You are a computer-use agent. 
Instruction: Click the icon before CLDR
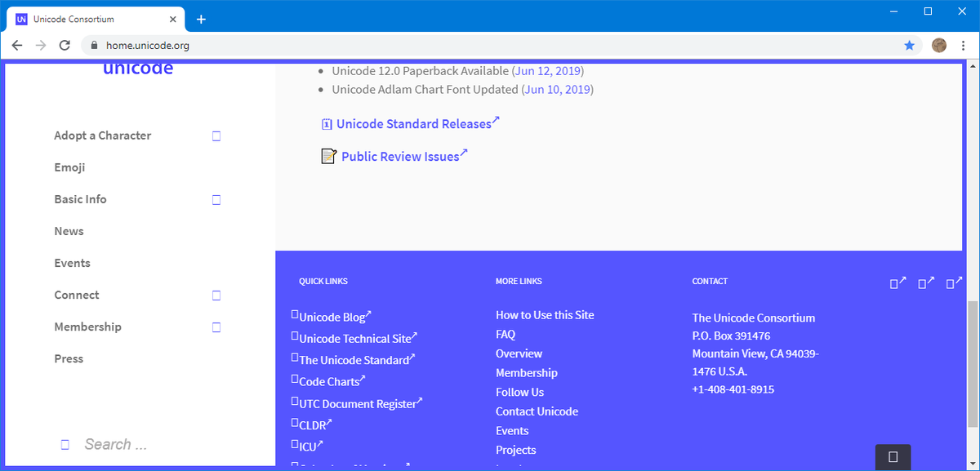click(x=295, y=423)
